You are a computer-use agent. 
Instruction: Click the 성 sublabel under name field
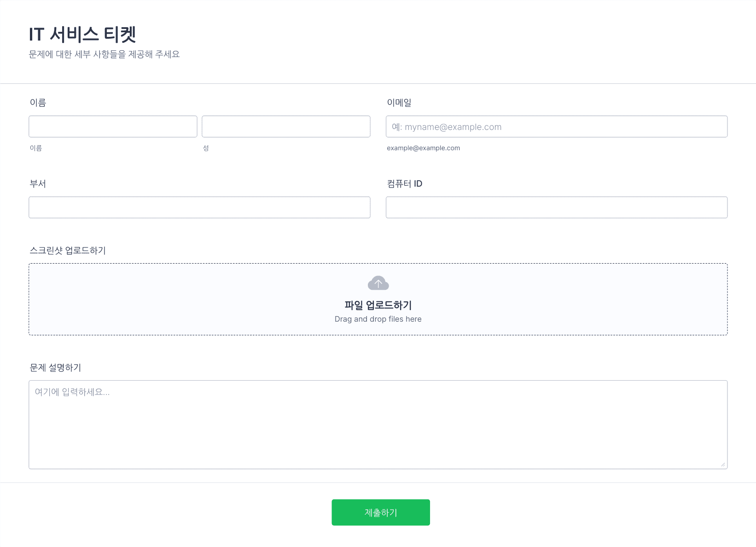pos(206,148)
